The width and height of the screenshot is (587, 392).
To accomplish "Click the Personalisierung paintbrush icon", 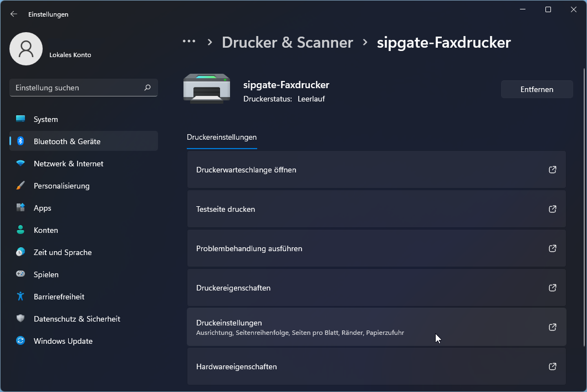I will pos(21,186).
